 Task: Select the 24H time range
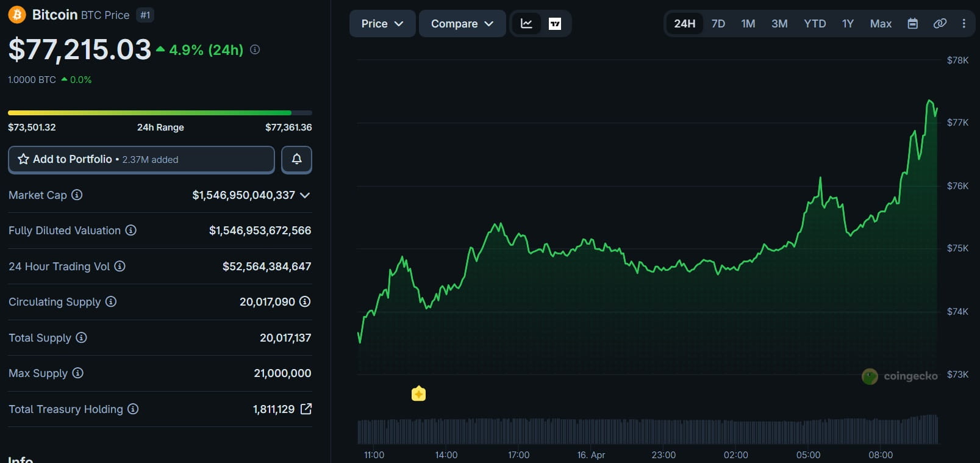point(684,24)
